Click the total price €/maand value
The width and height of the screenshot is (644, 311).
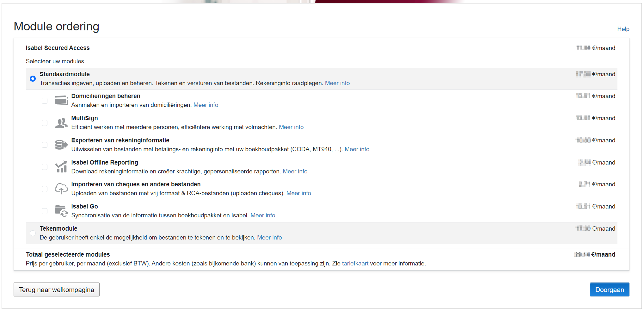pyautogui.click(x=595, y=254)
